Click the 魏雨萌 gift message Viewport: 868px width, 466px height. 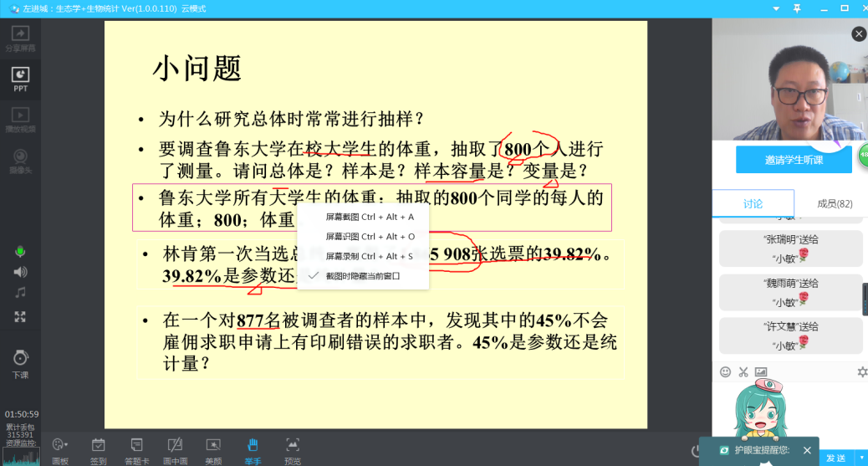[790, 293]
